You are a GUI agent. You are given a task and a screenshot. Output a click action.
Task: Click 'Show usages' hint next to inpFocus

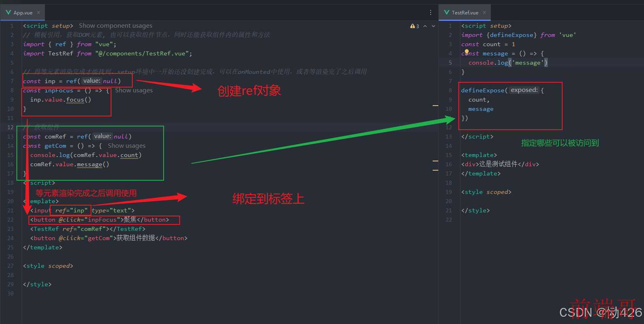click(x=134, y=90)
